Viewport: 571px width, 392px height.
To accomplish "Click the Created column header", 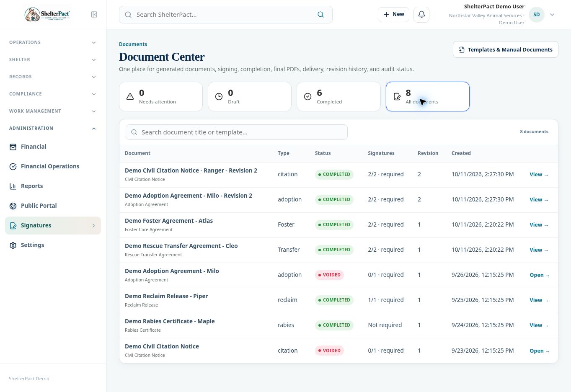I will coord(461,153).
